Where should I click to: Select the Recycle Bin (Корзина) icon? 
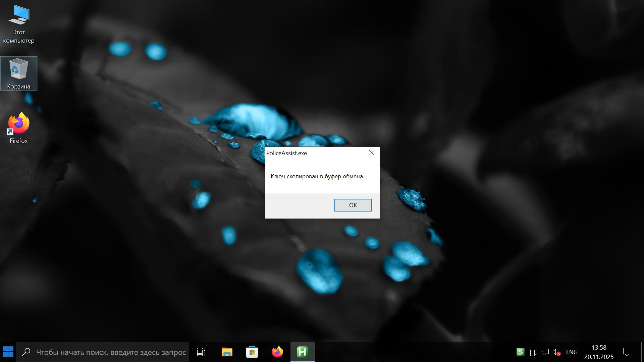click(19, 73)
